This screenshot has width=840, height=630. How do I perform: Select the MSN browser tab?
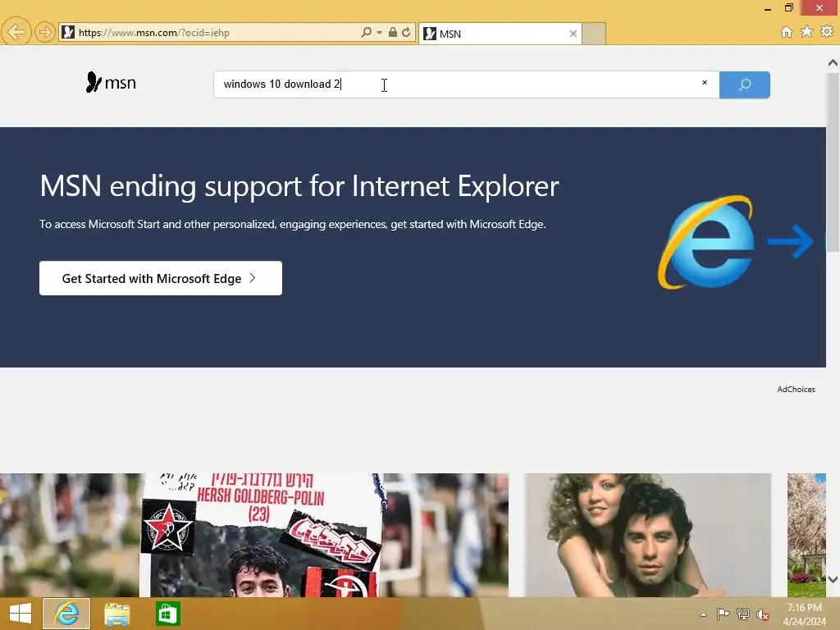click(500, 34)
